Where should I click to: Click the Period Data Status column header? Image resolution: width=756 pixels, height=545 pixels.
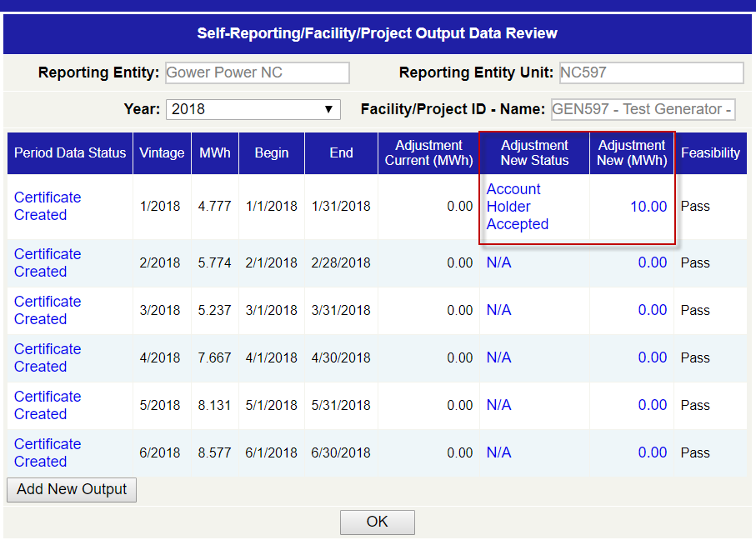(70, 152)
